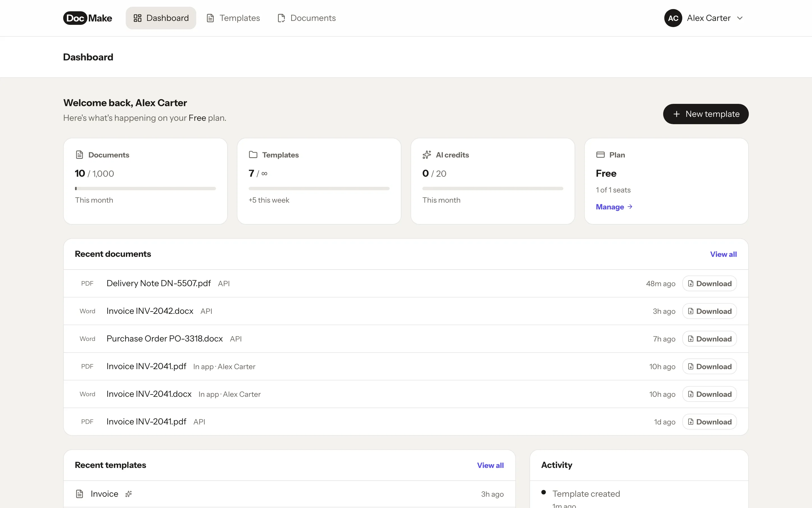The image size is (812, 508).
Task: Click View all in Recent documents
Action: [x=723, y=254]
